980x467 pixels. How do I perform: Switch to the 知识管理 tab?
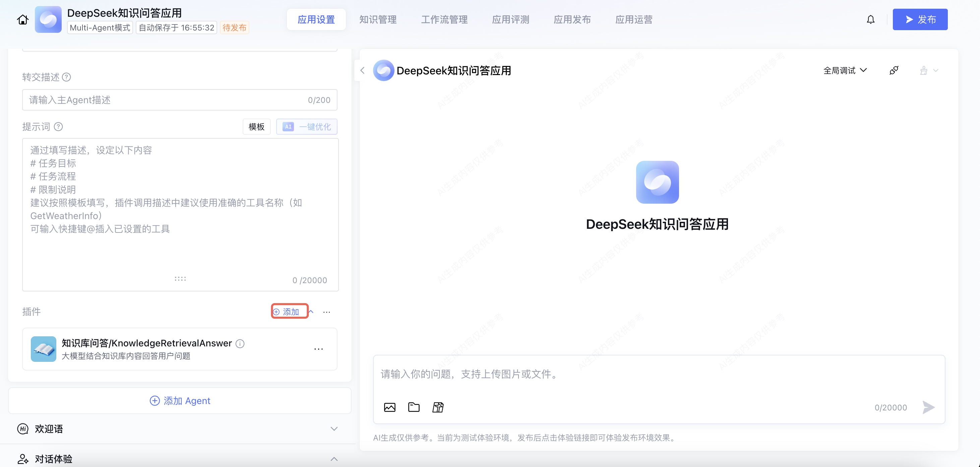tap(377, 19)
